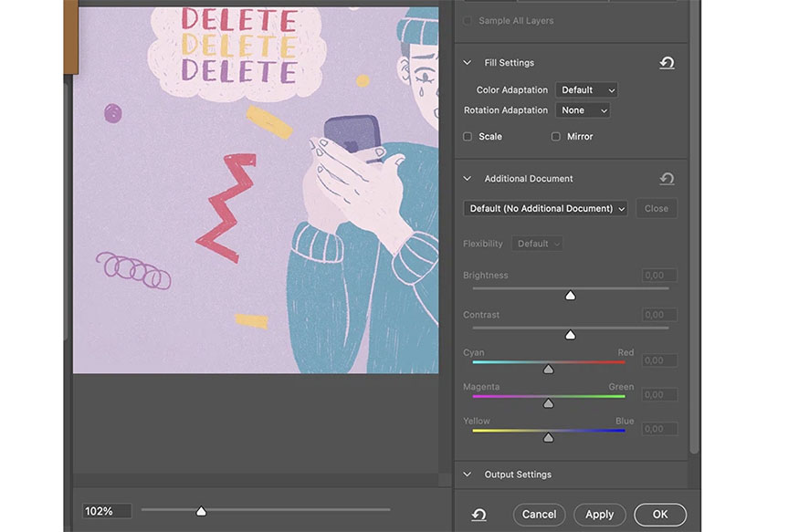Open the Rotation Adaptation dropdown
The image size is (799, 532).
pyautogui.click(x=583, y=110)
